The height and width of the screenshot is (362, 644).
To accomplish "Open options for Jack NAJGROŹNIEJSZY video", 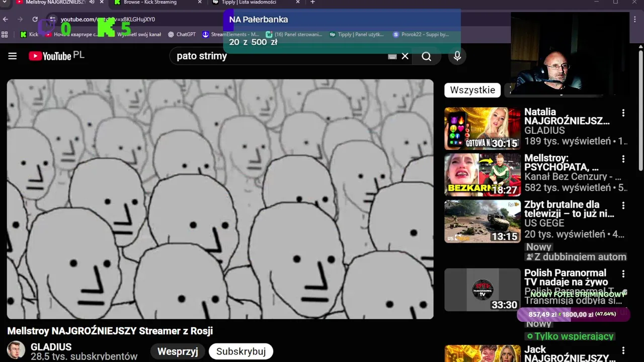I will (623, 350).
